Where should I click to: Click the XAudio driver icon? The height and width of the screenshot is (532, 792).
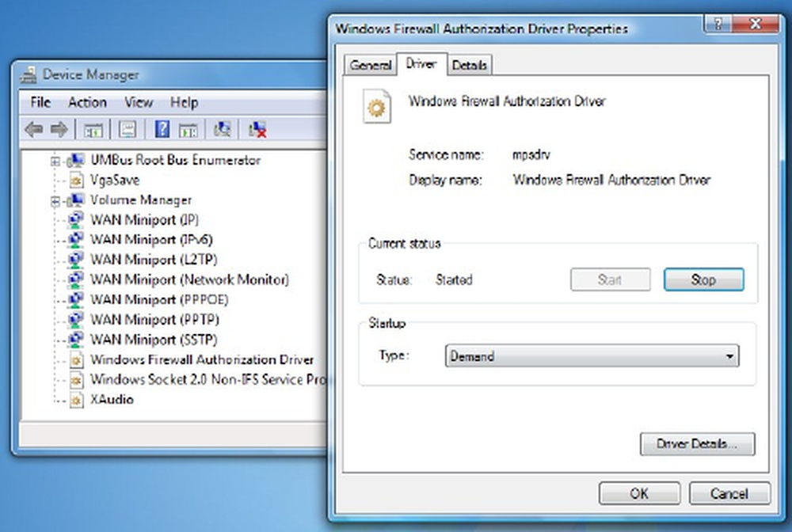(x=76, y=401)
